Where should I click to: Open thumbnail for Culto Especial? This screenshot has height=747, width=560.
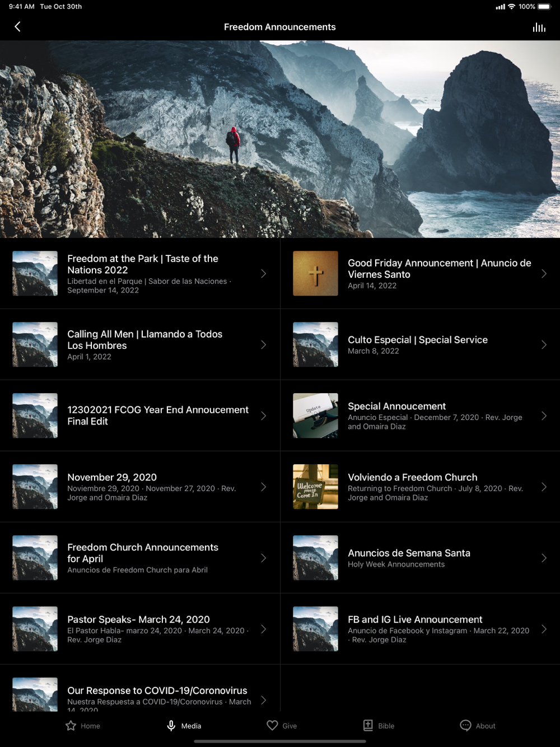[315, 344]
